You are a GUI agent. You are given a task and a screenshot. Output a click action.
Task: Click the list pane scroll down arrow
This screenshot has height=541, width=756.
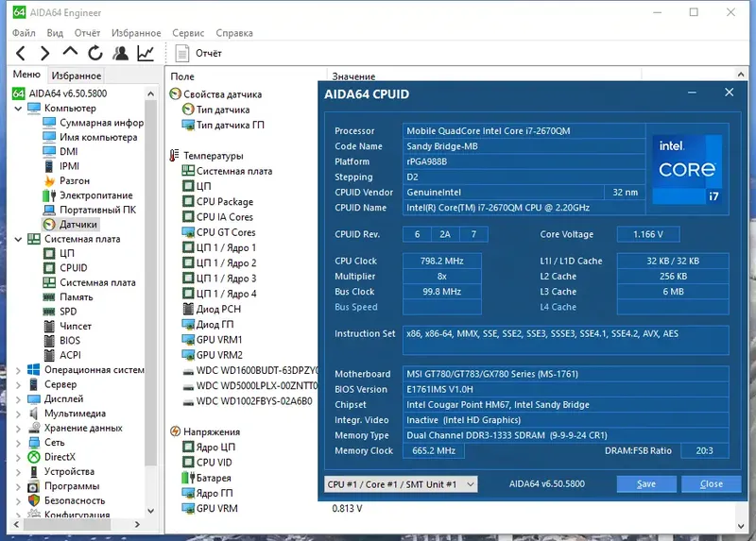741,527
